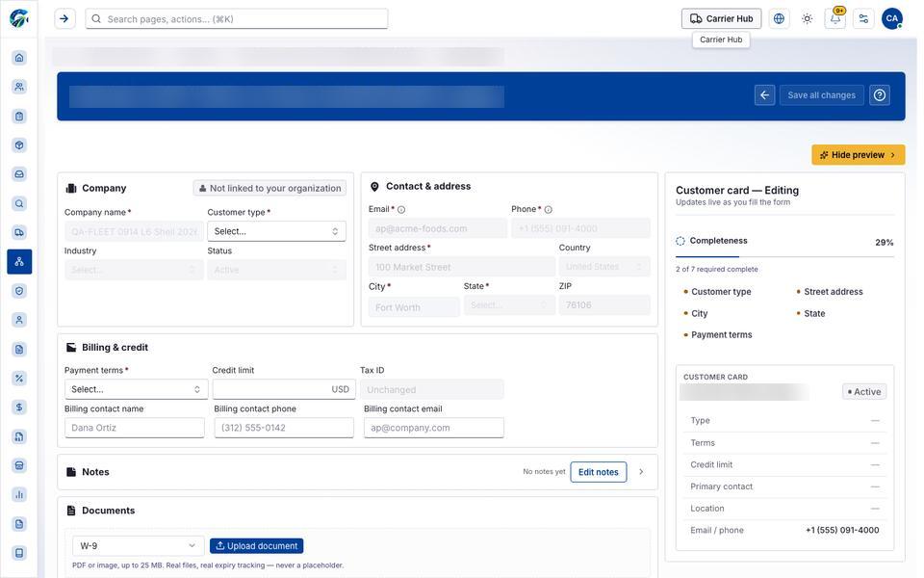Click the Email info icon

(x=401, y=209)
